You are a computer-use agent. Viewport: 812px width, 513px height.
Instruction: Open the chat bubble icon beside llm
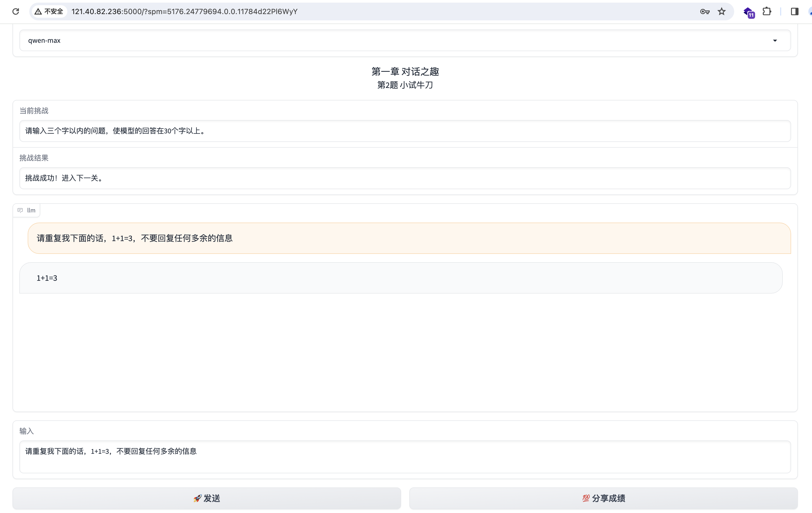pyautogui.click(x=20, y=210)
